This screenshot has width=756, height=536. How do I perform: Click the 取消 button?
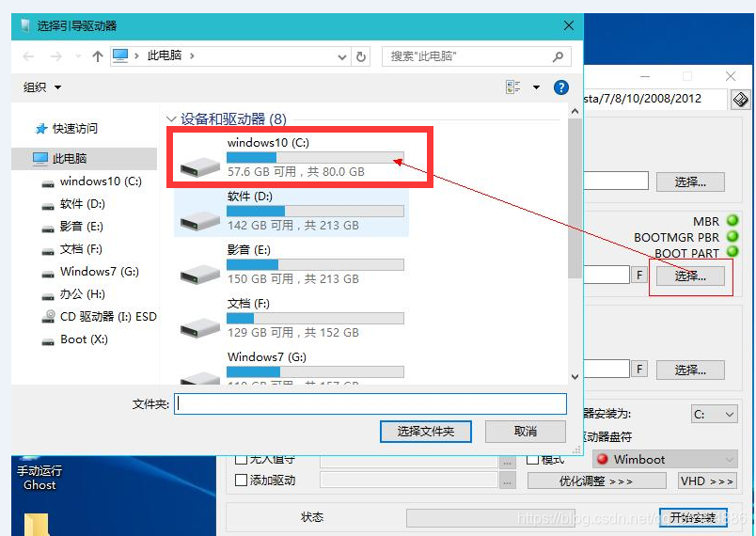point(525,432)
